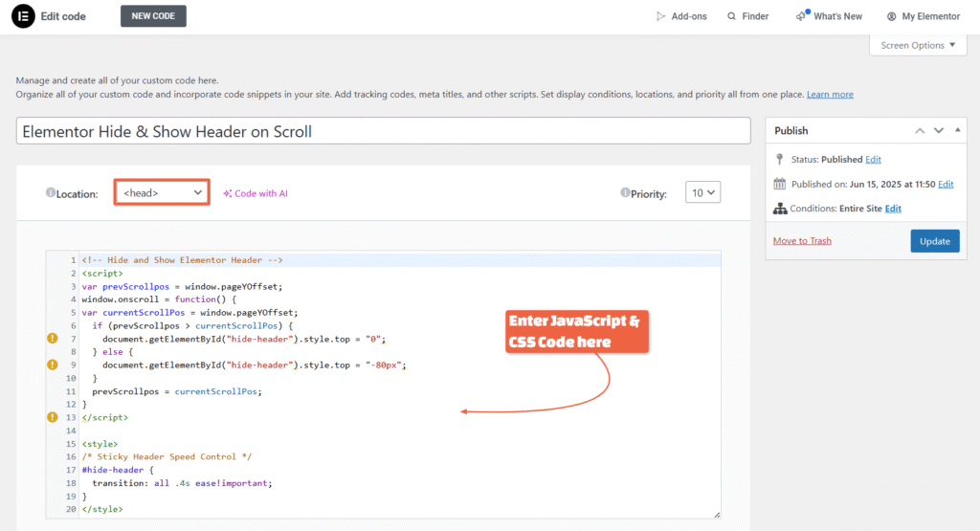
Task: Click warning icon on line 7
Action: (53, 338)
